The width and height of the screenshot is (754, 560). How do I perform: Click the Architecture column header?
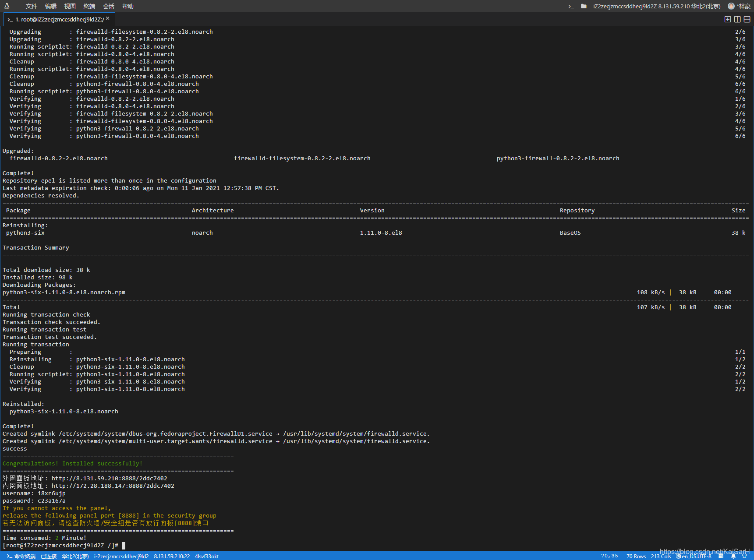click(x=213, y=211)
